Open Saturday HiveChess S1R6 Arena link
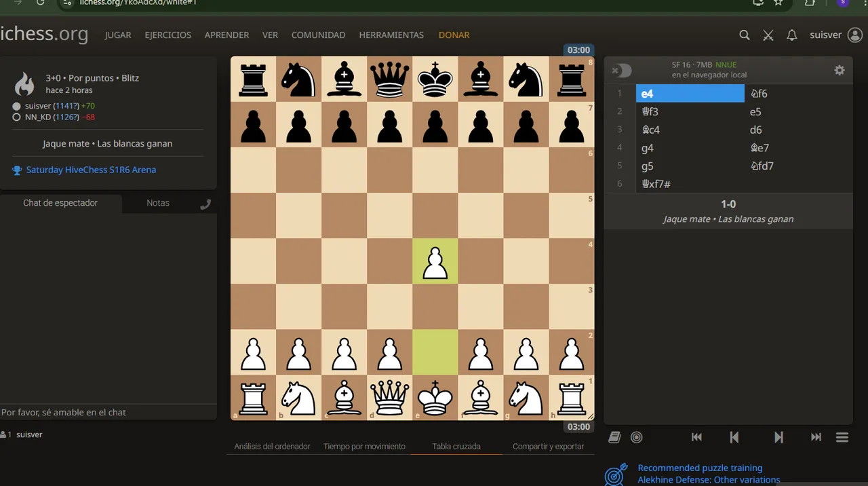The height and width of the screenshot is (486, 868). (91, 170)
